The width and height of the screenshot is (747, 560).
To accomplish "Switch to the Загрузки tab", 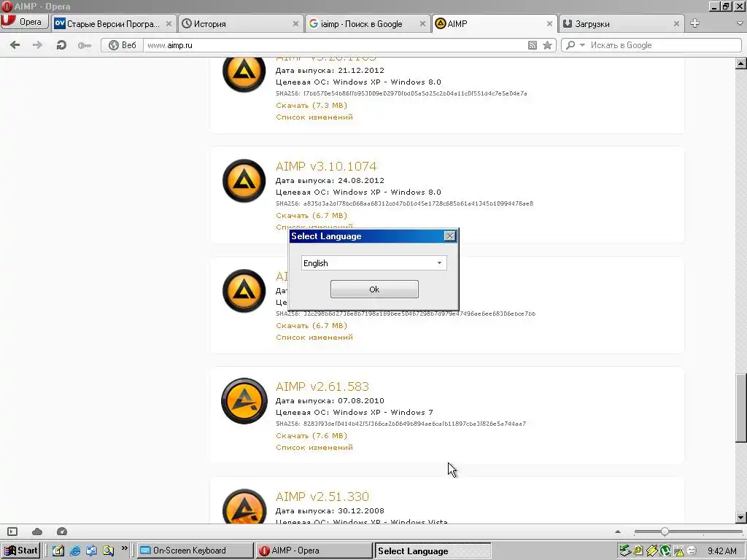I will pos(622,24).
